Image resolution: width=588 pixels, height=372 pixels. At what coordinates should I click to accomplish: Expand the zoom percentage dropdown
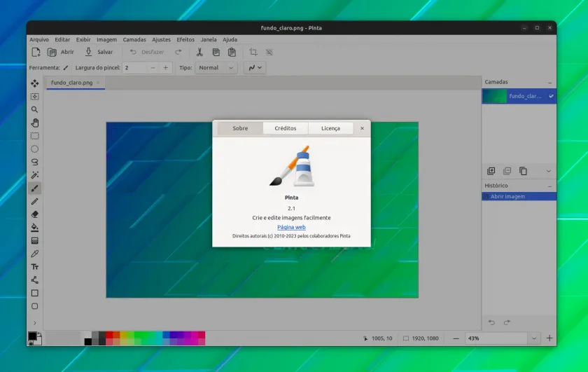pos(533,338)
